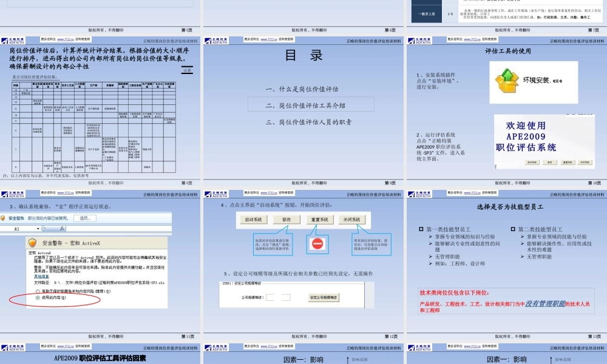Click the 选择是否为技能型员工 slide title
607x364 pixels.
(510, 207)
